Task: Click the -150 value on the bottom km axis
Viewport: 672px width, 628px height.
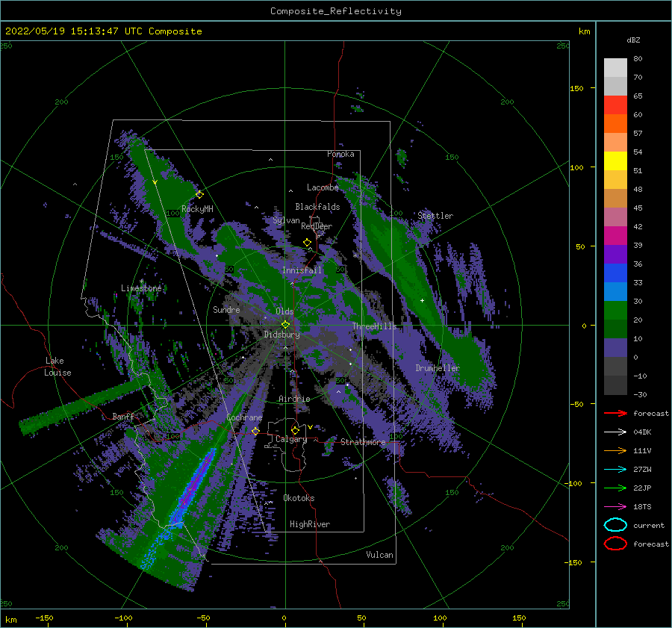Action: pos(44,618)
